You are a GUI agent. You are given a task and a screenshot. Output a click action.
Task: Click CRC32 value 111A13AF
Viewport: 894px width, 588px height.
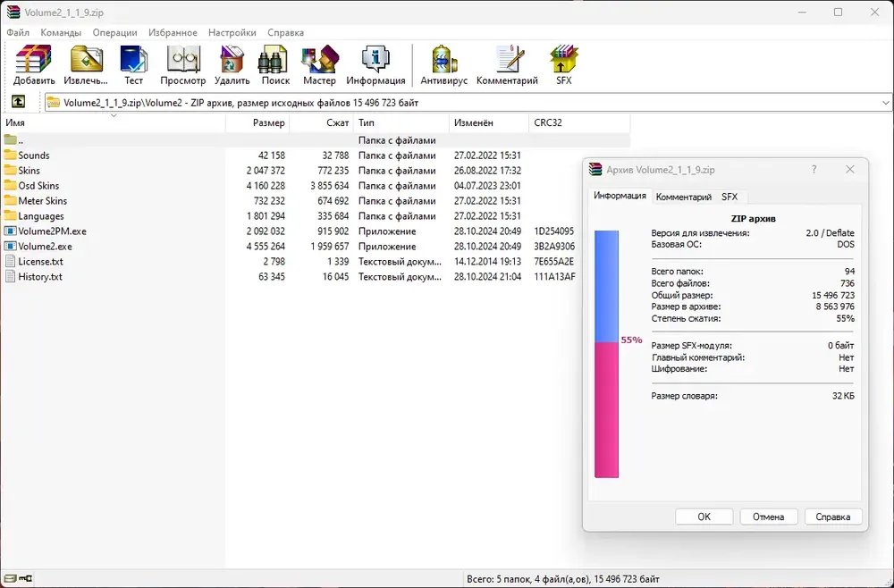coord(554,277)
